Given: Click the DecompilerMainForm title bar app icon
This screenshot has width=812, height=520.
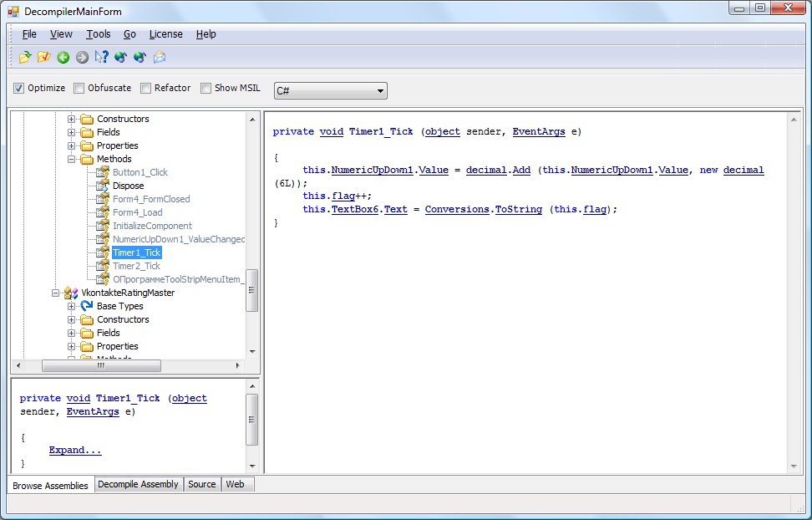Looking at the screenshot, I should pyautogui.click(x=13, y=12).
